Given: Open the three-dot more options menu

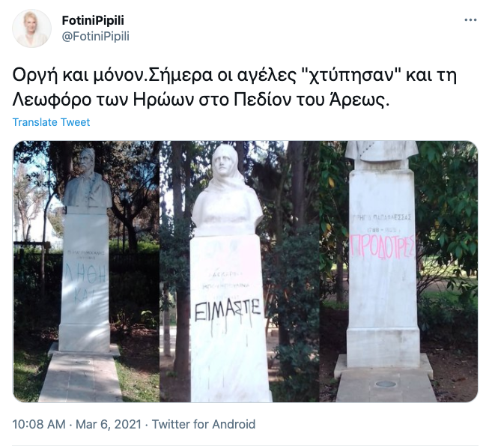Looking at the screenshot, I should point(470,19).
